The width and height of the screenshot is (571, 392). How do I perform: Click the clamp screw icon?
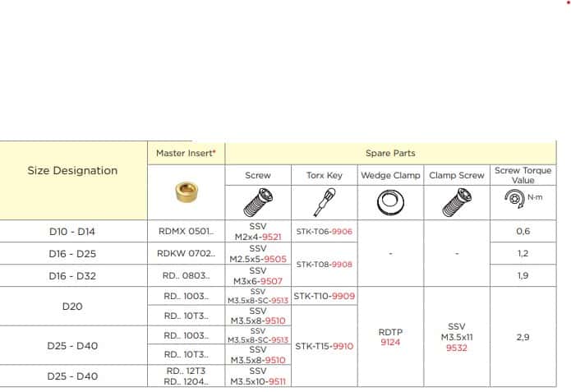456,200
